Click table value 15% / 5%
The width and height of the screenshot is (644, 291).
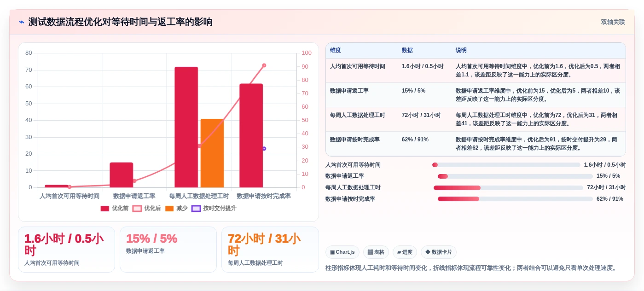[x=413, y=91]
